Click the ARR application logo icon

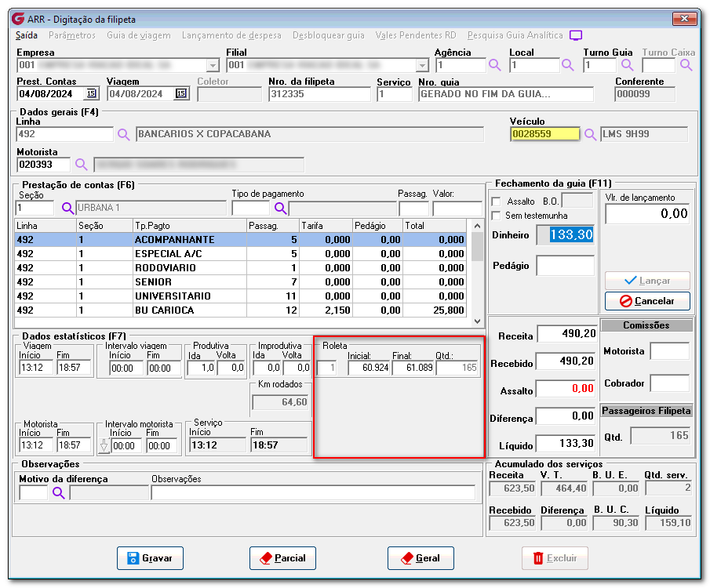coord(18,19)
